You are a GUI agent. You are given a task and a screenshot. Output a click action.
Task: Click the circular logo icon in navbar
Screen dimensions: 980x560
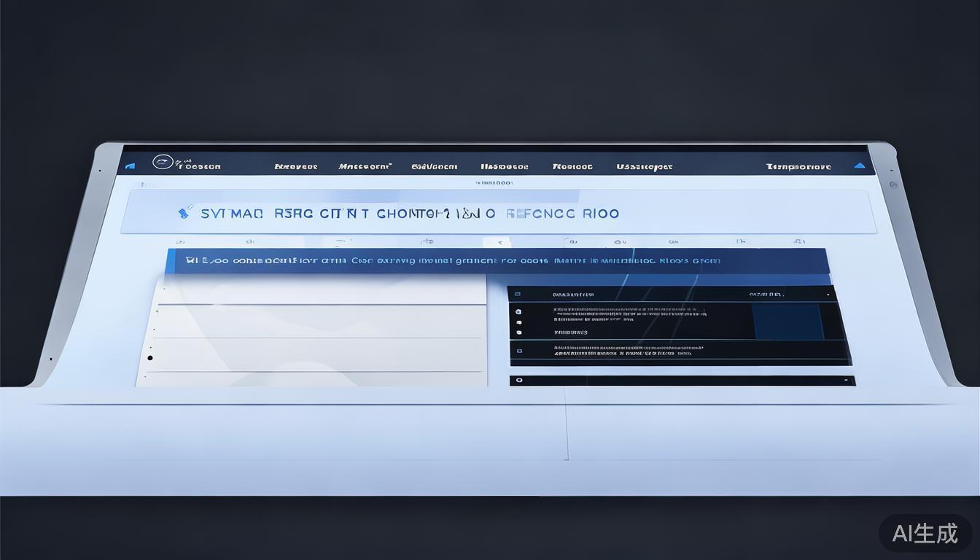coord(163,162)
